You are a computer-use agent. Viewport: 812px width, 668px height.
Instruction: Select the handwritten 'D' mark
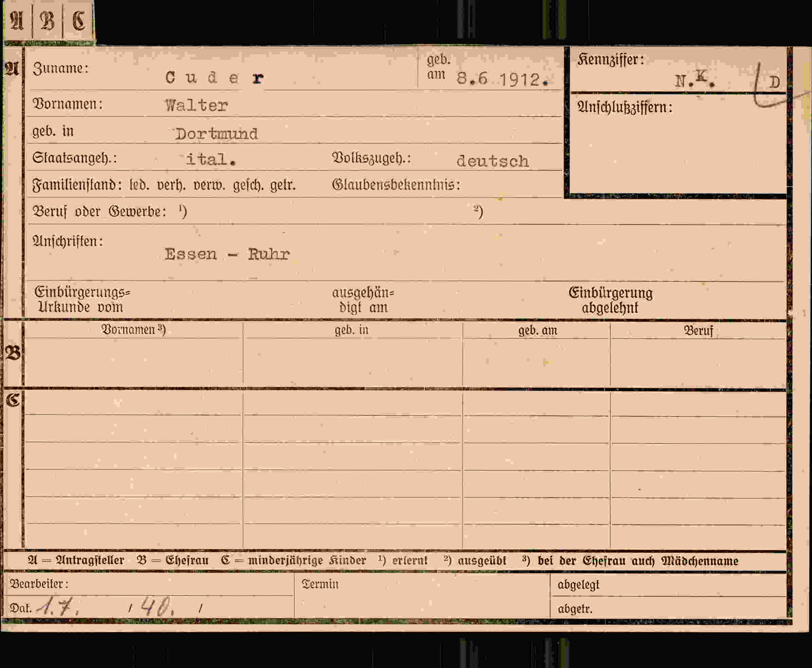(774, 82)
